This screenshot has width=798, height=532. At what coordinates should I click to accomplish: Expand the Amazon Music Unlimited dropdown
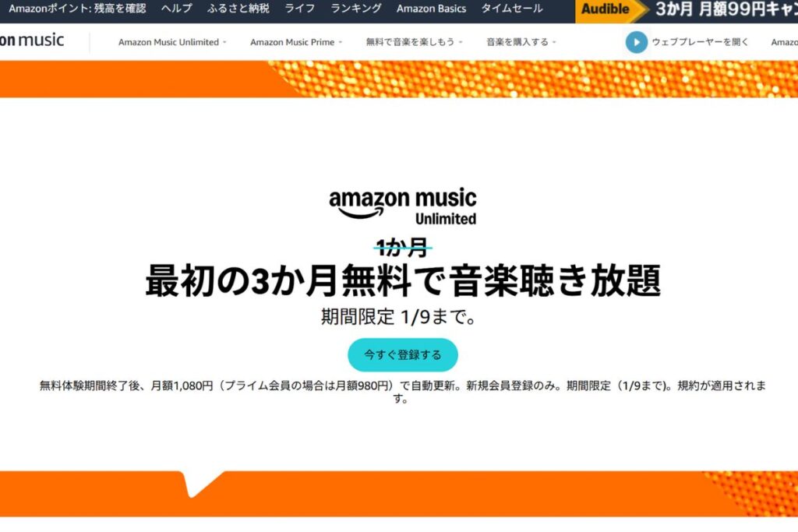172,42
